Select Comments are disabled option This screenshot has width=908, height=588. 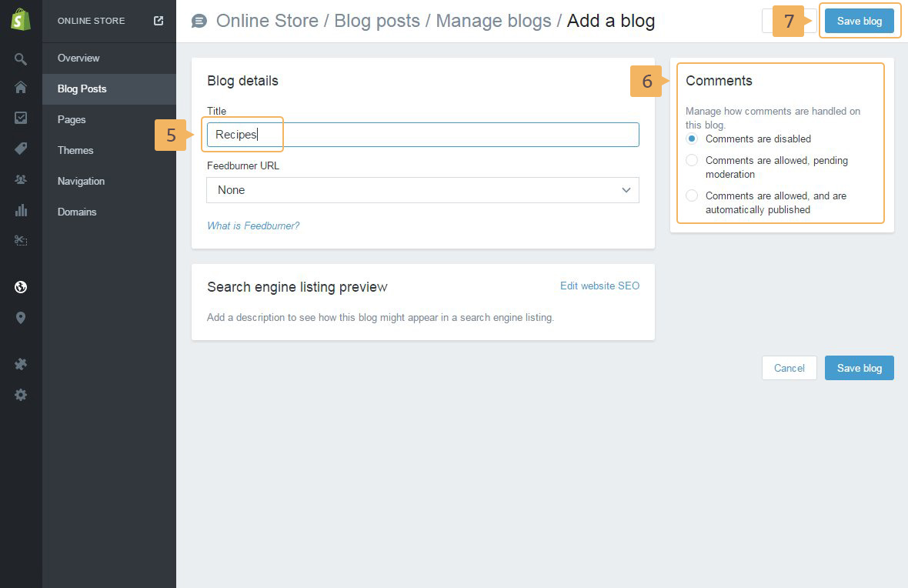click(x=692, y=139)
